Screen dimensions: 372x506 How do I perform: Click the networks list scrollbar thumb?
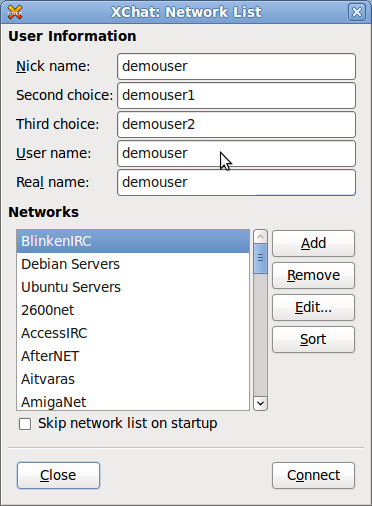coord(260,259)
